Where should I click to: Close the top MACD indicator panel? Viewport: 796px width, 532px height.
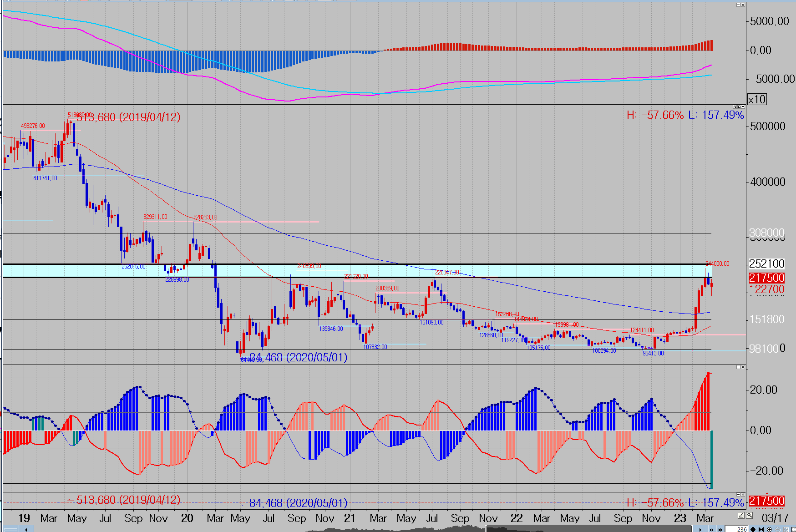(743, 5)
